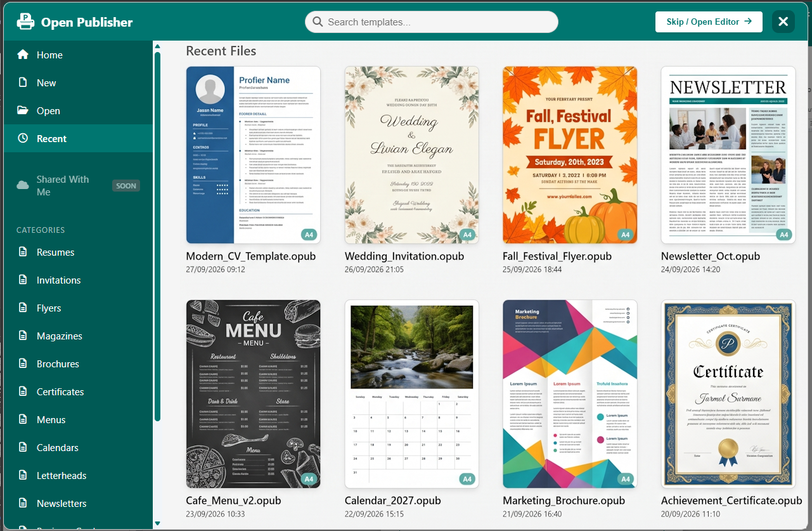Click the Calendars category document icon
812x531 pixels.
(23, 447)
